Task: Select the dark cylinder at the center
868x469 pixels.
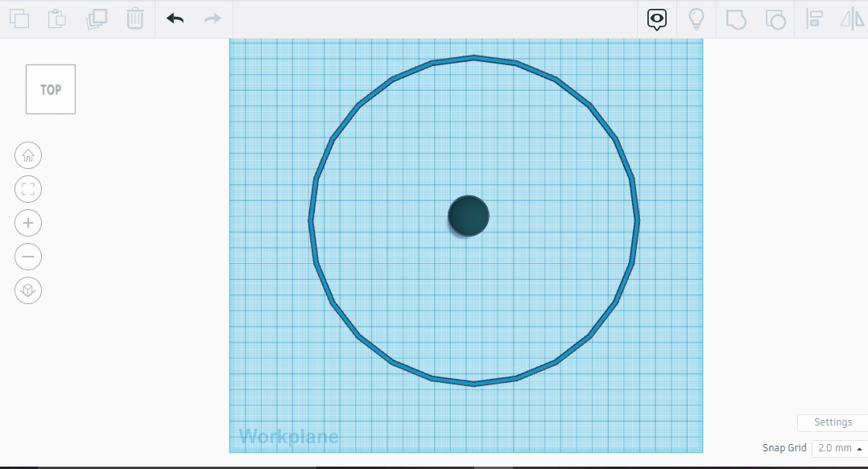Action: pyautogui.click(x=469, y=216)
